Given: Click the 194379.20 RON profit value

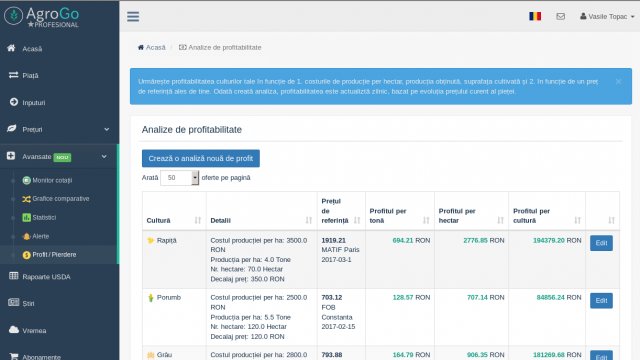Looking at the screenshot, I should (x=557, y=240).
